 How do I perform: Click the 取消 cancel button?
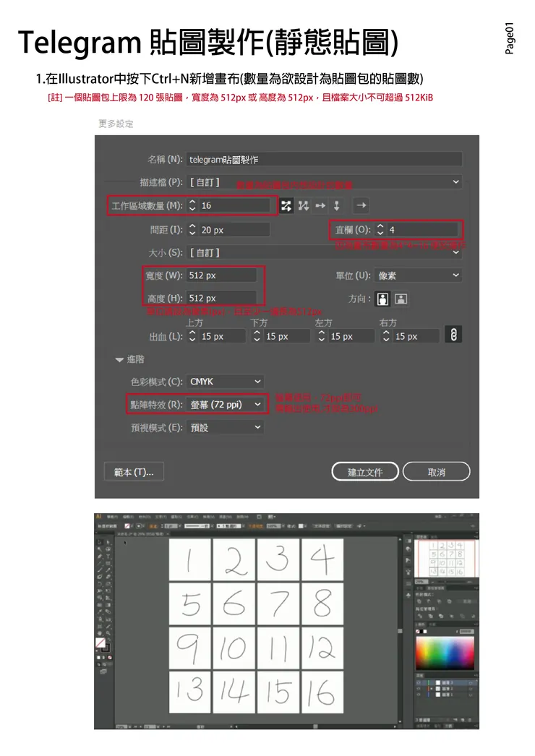pos(436,472)
